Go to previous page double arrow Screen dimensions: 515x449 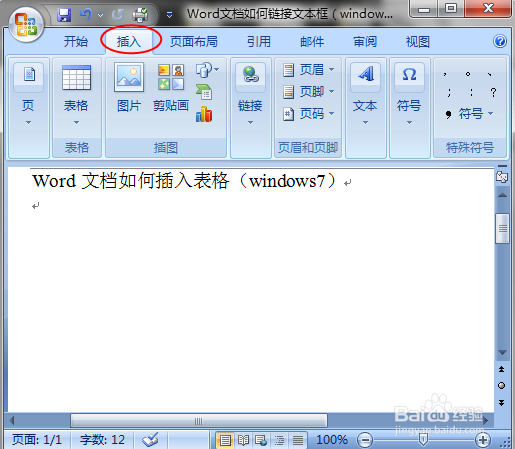tap(502, 369)
